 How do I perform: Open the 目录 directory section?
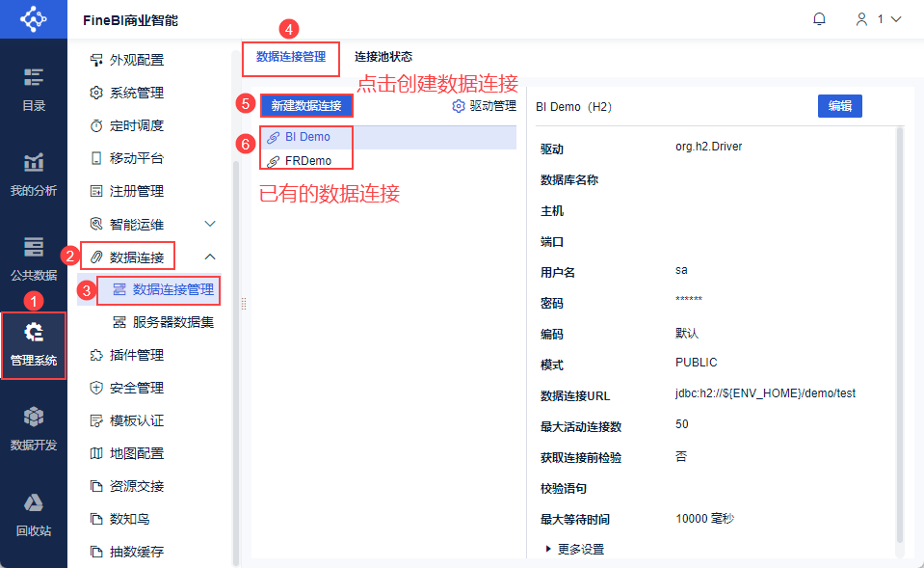34,90
